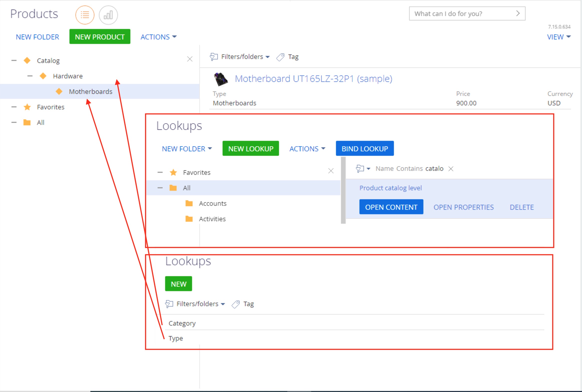The width and height of the screenshot is (582, 392).
Task: Click the NEW LOOKUP button
Action: click(x=251, y=149)
